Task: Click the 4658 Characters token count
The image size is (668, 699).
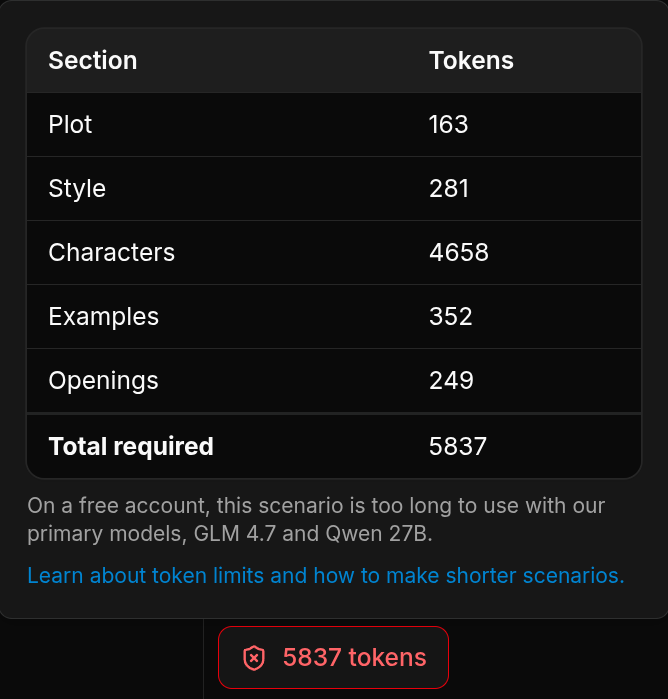Action: click(x=459, y=253)
